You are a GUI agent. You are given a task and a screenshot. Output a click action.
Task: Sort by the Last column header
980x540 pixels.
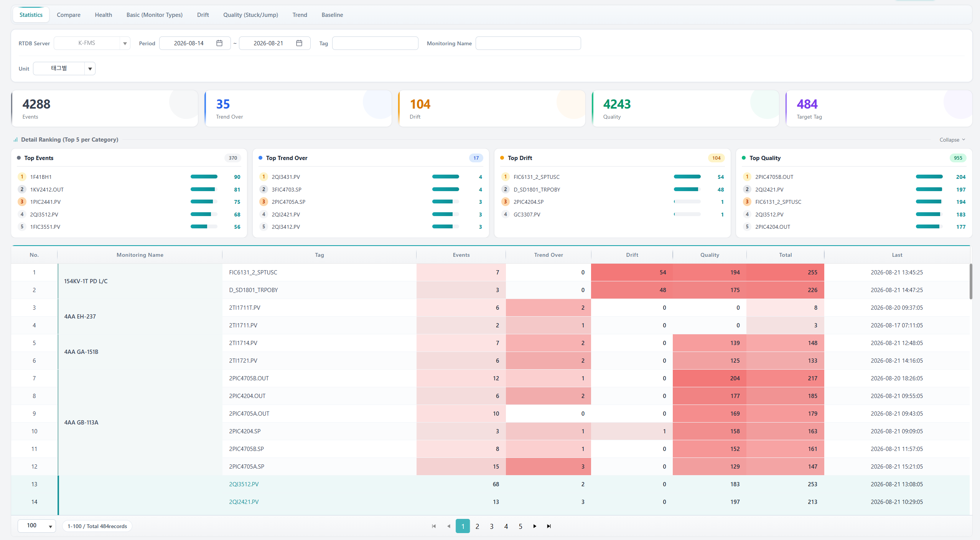(897, 255)
